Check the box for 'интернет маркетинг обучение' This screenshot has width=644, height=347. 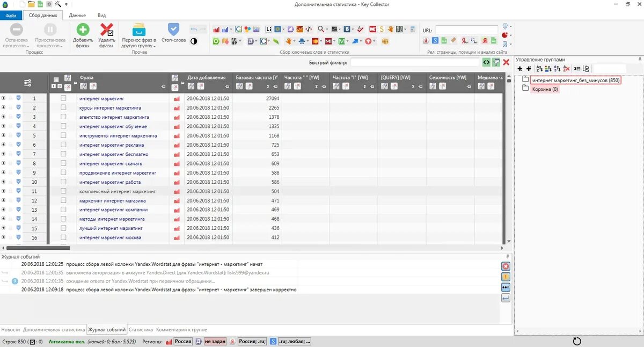(63, 126)
